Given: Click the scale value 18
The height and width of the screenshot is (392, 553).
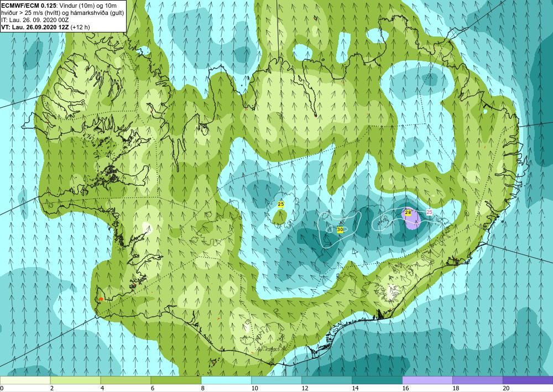Looking at the screenshot, I should point(456,388).
